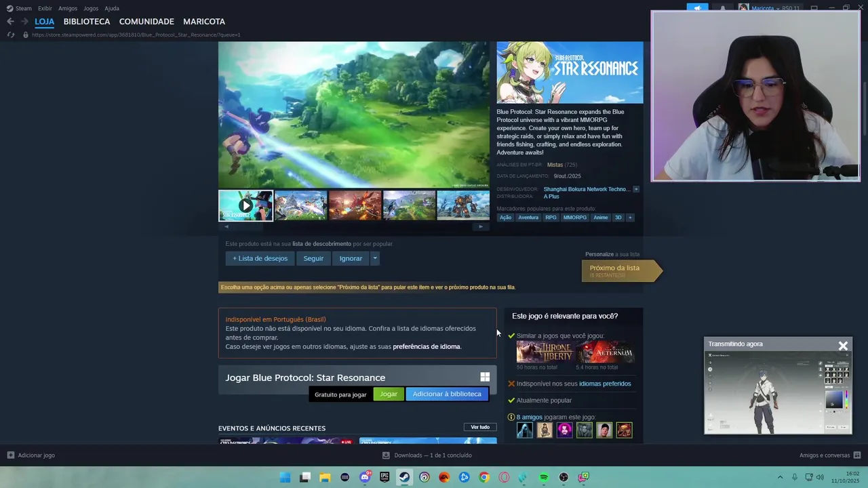Switch to the COMUNIDADE tab
The width and height of the screenshot is (868, 488).
coord(146,22)
